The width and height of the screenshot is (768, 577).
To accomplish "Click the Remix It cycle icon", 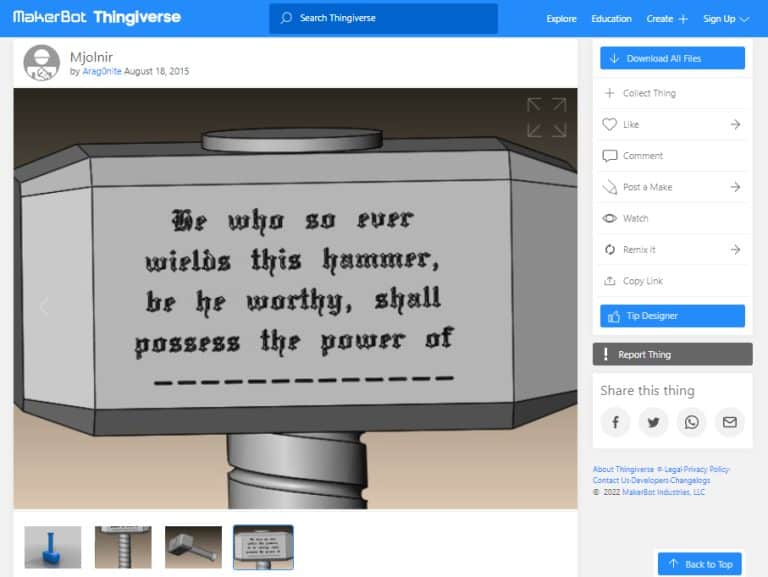I will click(609, 250).
